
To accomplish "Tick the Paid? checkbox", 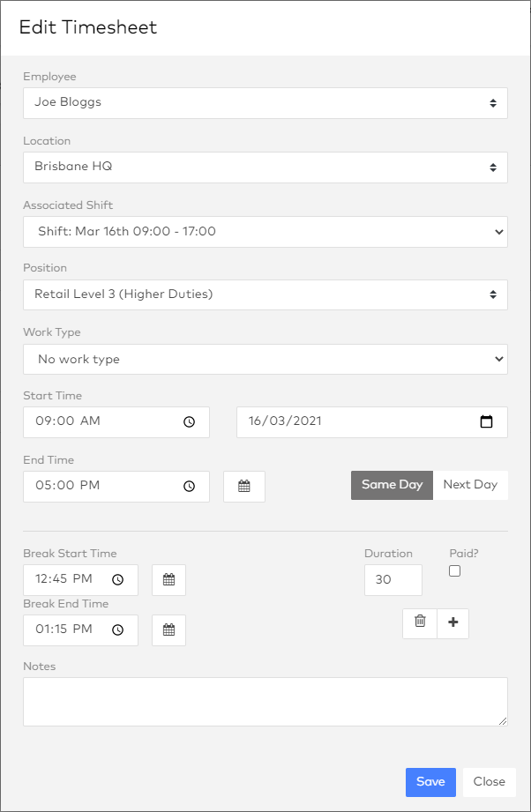I will coord(454,571).
